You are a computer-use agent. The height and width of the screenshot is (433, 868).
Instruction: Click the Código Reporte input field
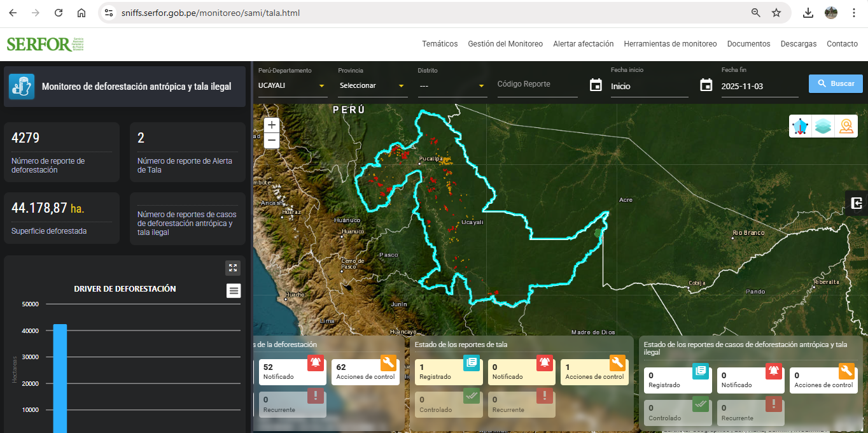point(537,85)
